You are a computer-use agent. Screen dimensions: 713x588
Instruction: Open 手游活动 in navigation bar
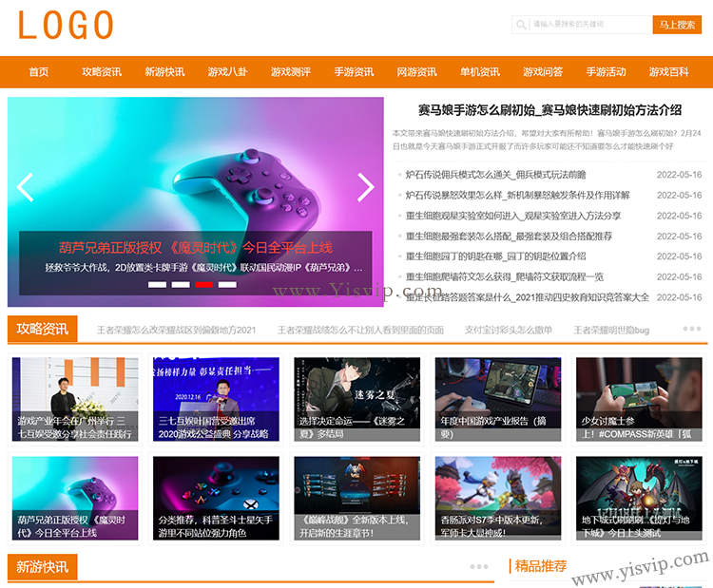607,72
